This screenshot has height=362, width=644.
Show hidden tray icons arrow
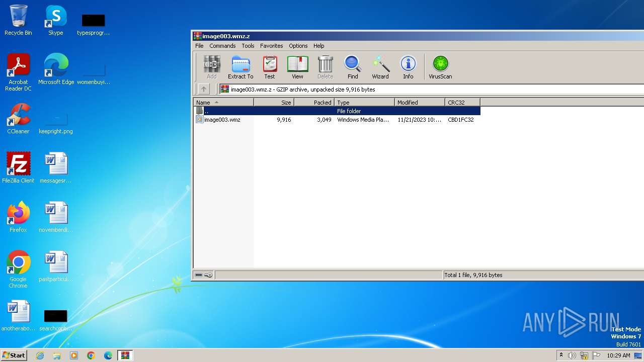click(x=561, y=355)
